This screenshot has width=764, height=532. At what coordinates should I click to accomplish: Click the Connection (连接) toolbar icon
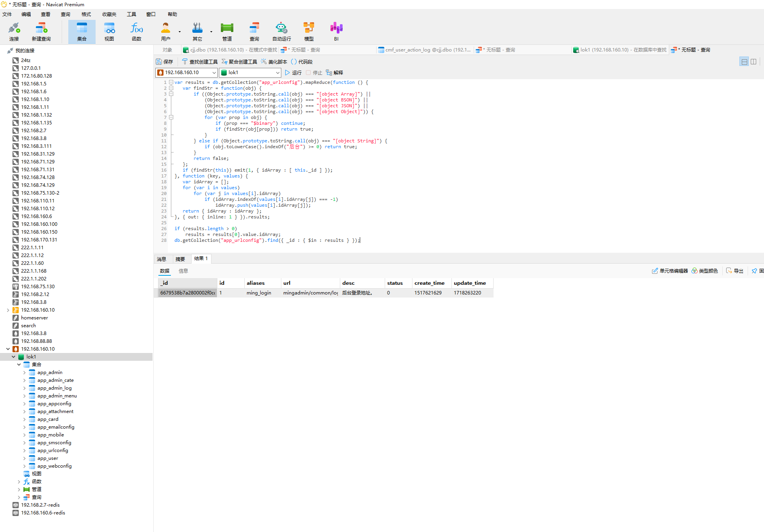point(14,32)
